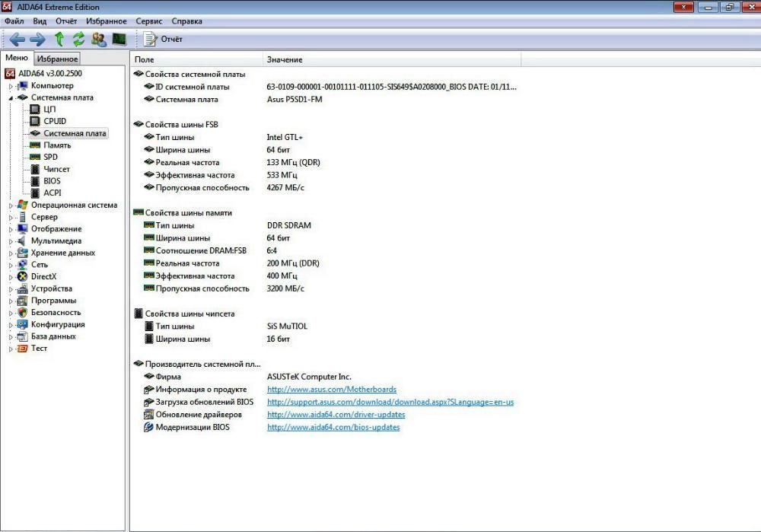Open the support.asus.com download link
This screenshot has width=761, height=532.
coord(390,402)
